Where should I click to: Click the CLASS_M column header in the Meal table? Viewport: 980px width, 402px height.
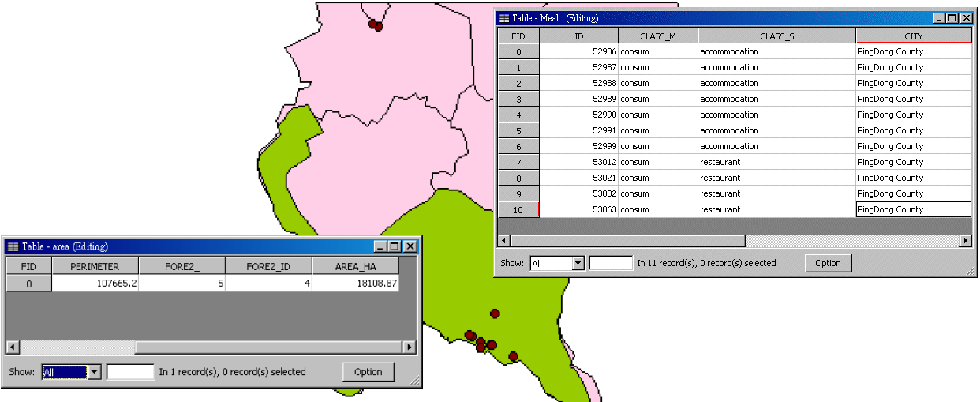tap(658, 36)
